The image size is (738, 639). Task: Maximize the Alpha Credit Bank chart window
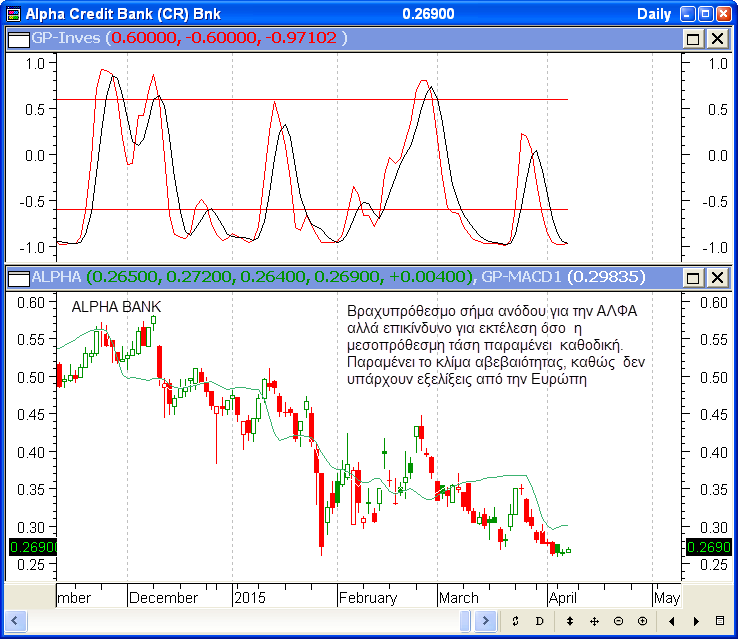click(x=706, y=14)
